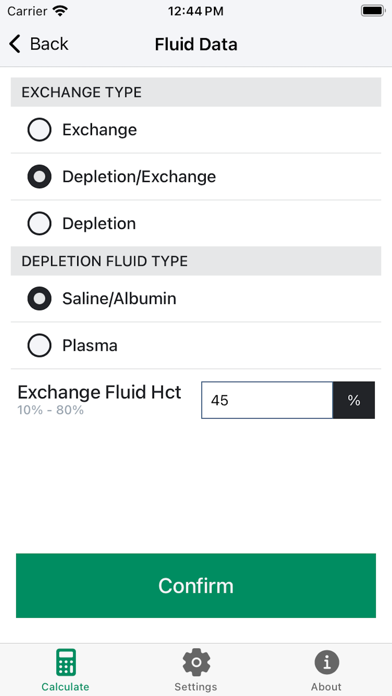Viewport: 392px width, 696px height.
Task: Open the Calculate tab label
Action: 65,687
